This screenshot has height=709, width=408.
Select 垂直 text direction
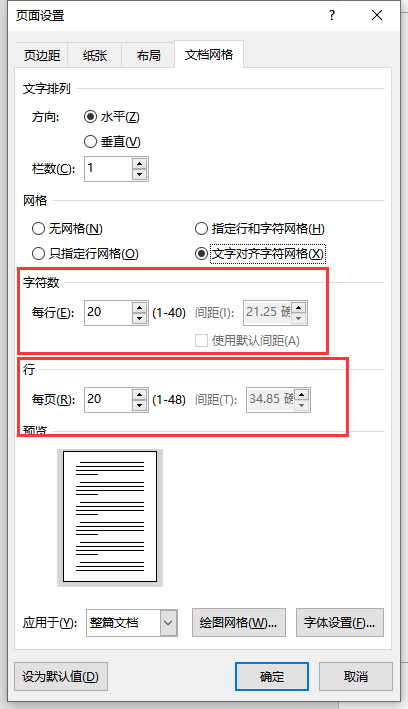(112, 142)
